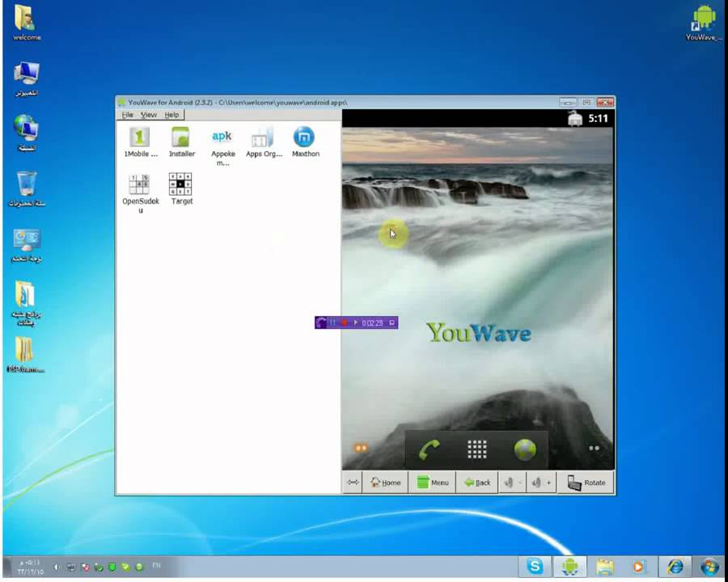Open the archive folder at bottom left
This screenshot has height=582, width=728.
point(26,355)
